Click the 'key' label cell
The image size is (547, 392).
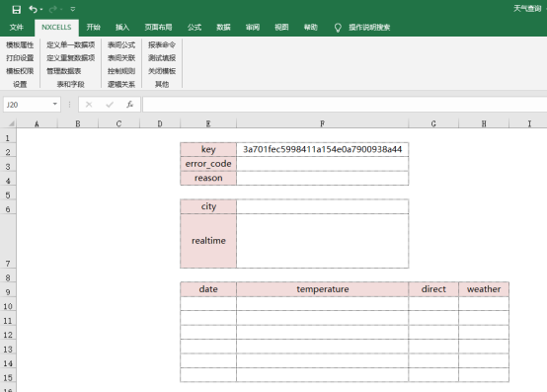tap(208, 149)
